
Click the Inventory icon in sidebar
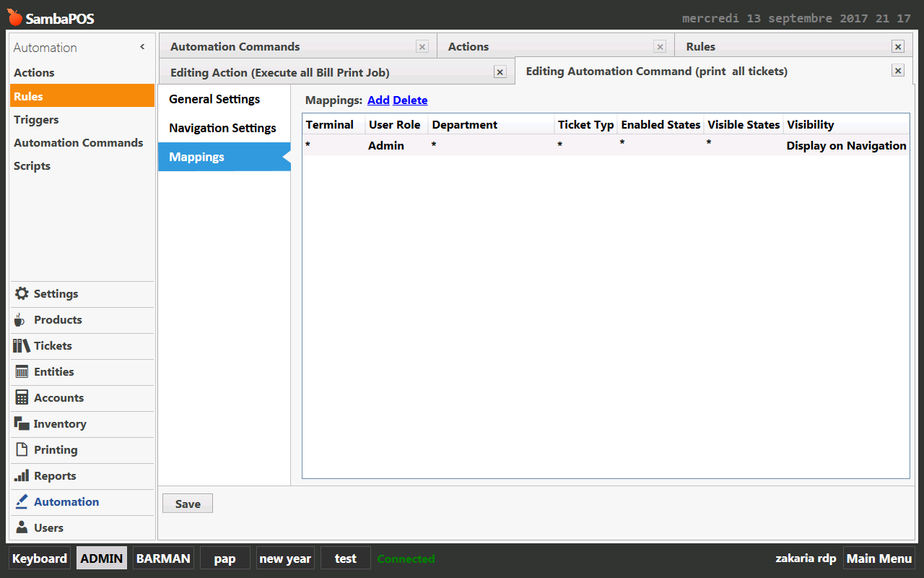pos(22,424)
